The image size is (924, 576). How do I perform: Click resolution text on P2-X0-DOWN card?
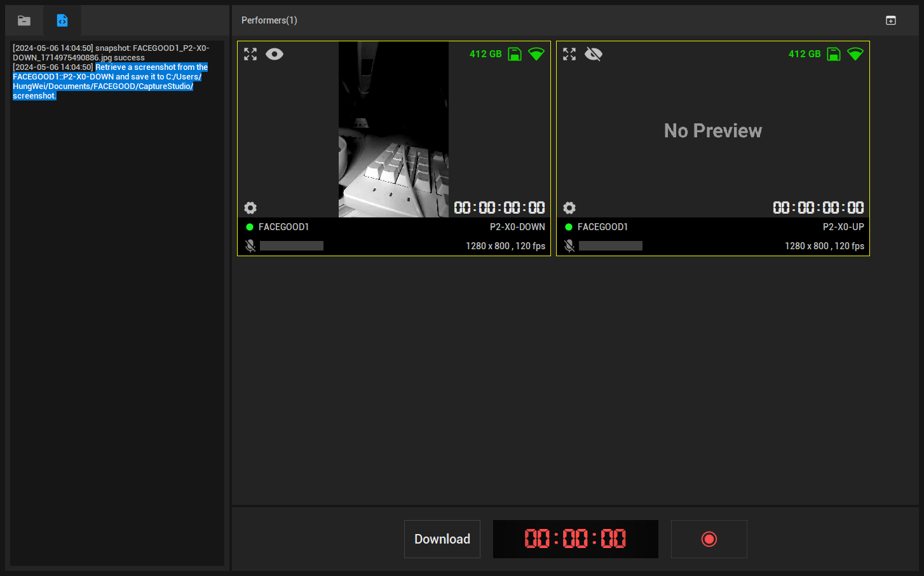(x=505, y=246)
